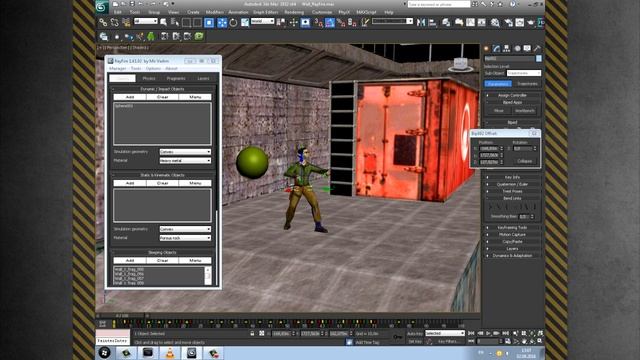Toggle Angle Snap in the toolbar
Viewport: 640px width, 360px height.
(x=330, y=22)
